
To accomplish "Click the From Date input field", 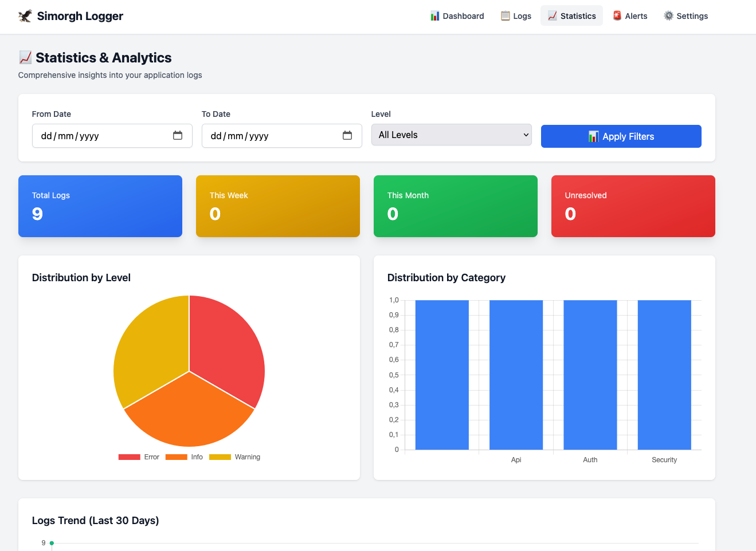I will (x=103, y=136).
